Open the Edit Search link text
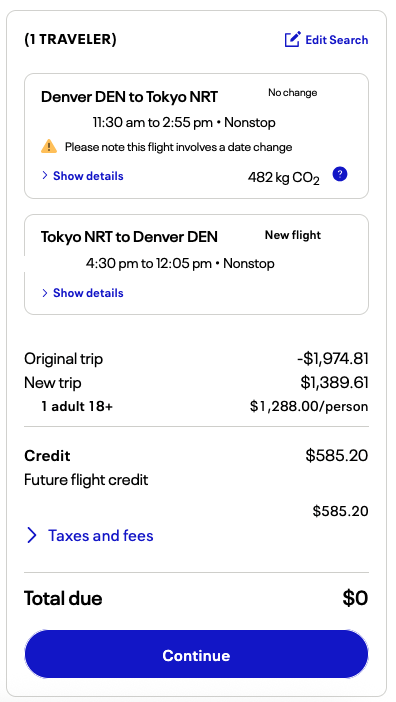Viewport: 396px width, 702px height. pyautogui.click(x=336, y=40)
